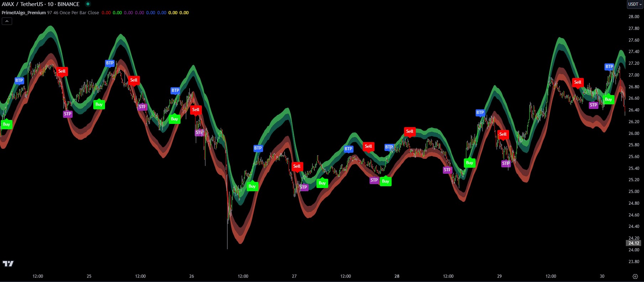Click the 24.60 price axis label
The image size is (644, 282).
point(634,215)
